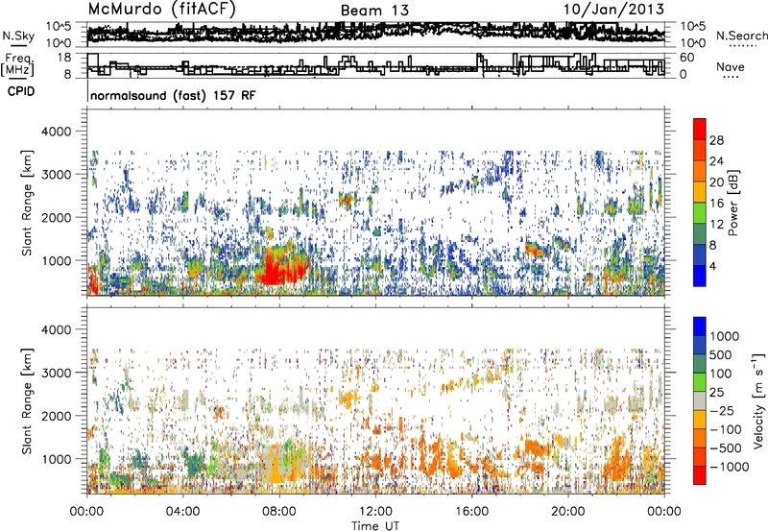The width and height of the screenshot is (768, 532).
Task: Click the noise trace in N.Sky panel
Action: click(375, 33)
